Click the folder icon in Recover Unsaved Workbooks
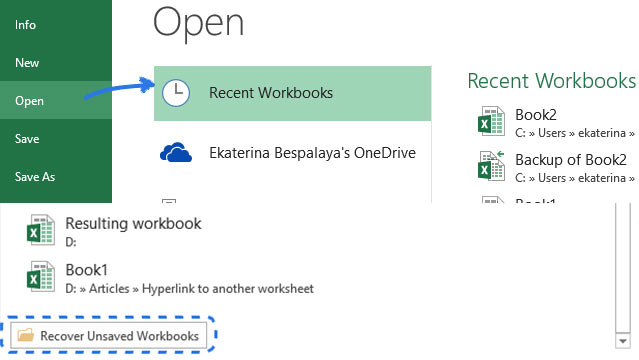The image size is (639, 360). pyautogui.click(x=26, y=335)
